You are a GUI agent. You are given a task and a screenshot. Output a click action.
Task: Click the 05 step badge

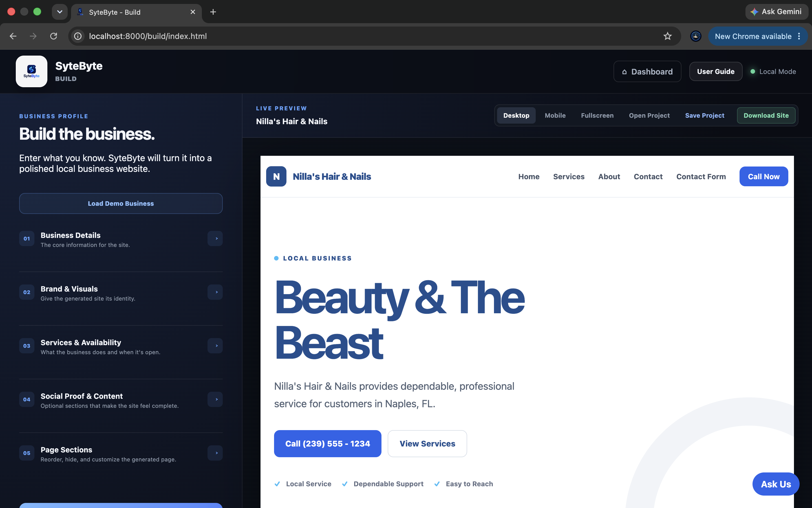(27, 453)
